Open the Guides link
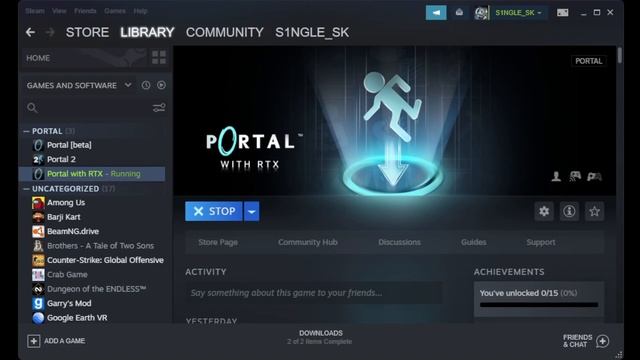 click(x=473, y=242)
